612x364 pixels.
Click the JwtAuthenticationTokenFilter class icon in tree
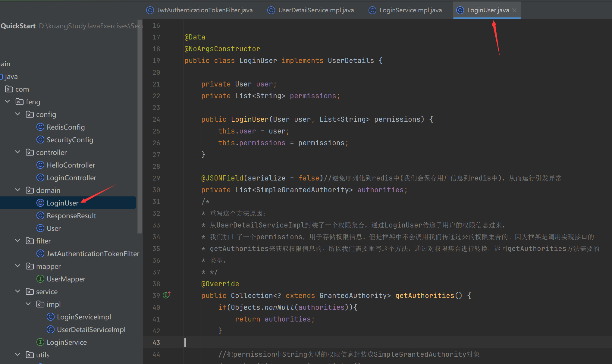pyautogui.click(x=40, y=253)
